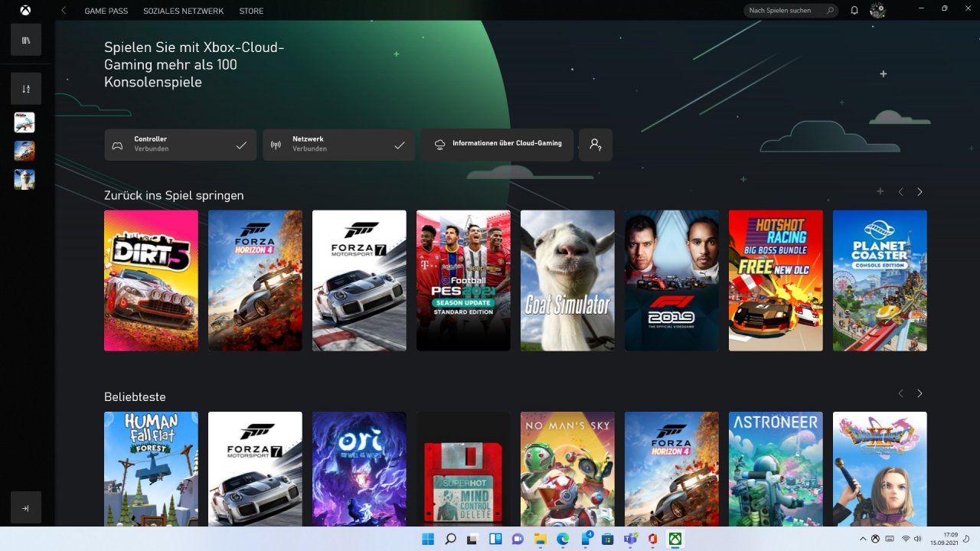Open Hotshot Racing game tile
This screenshot has width=980, height=551.
pos(776,281)
